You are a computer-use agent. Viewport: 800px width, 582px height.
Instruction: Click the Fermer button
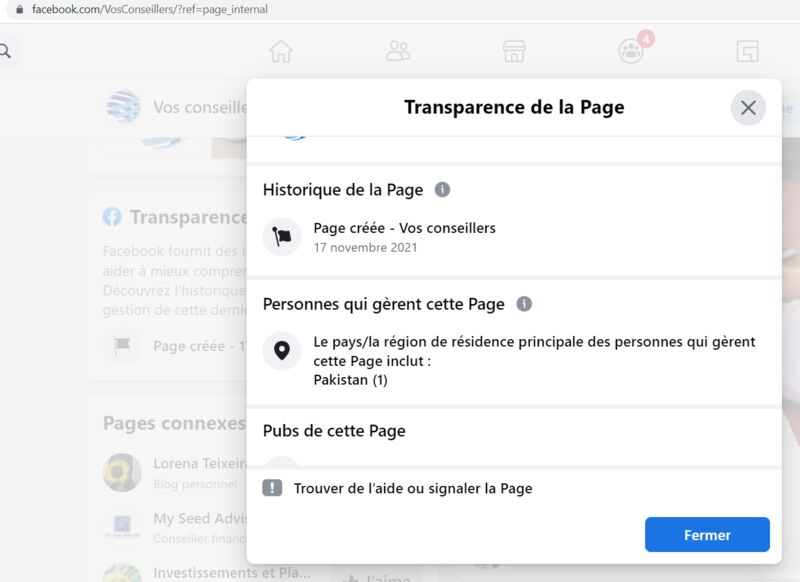tap(707, 535)
